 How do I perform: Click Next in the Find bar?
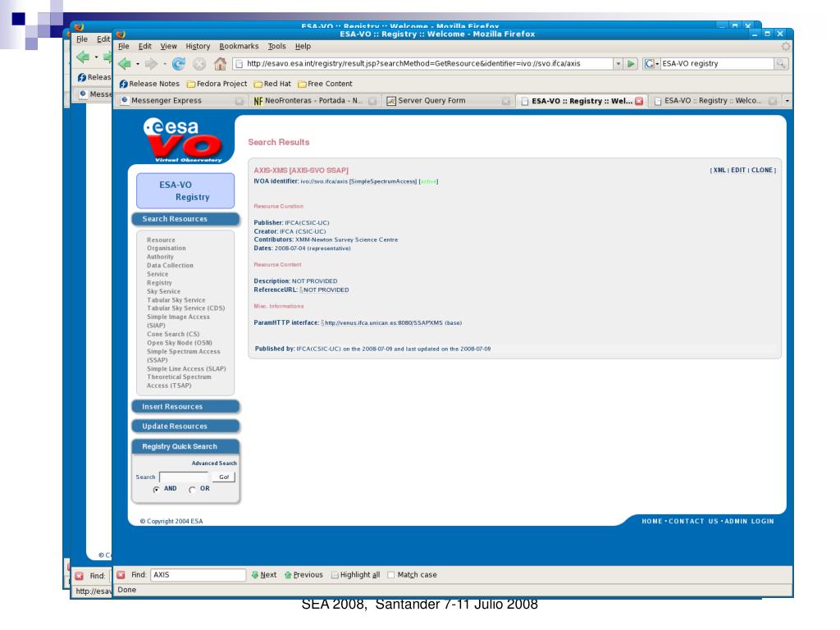pos(264,575)
